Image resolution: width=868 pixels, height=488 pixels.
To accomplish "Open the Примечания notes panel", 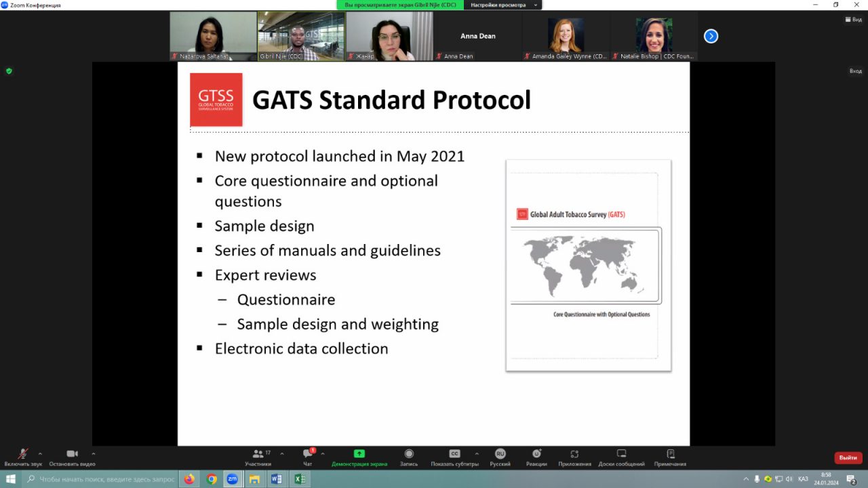I will point(670,455).
